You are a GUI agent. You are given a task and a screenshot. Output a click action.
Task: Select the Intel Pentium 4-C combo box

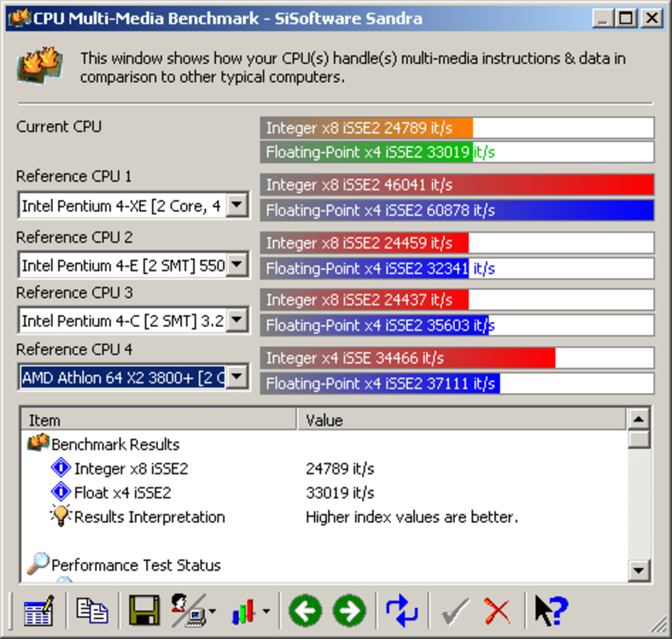[x=133, y=320]
